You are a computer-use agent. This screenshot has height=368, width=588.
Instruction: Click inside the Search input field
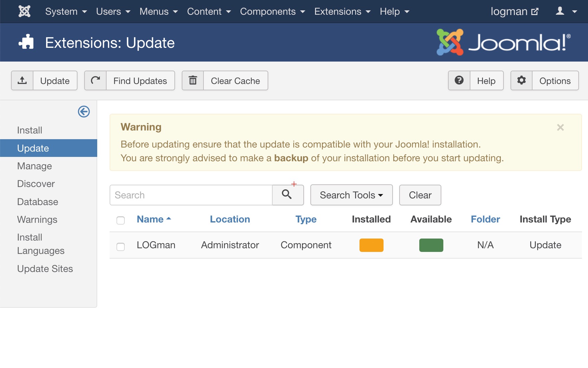pyautogui.click(x=191, y=195)
